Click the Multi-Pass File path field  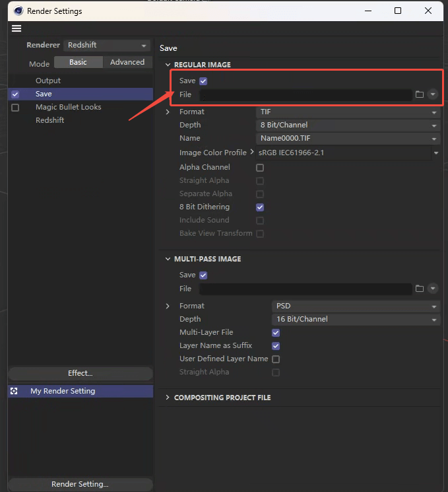click(305, 289)
